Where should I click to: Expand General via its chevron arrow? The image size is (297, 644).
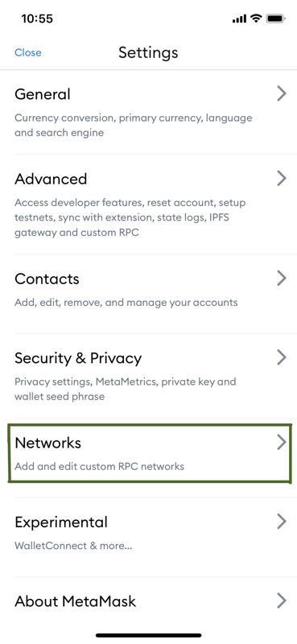point(282,93)
